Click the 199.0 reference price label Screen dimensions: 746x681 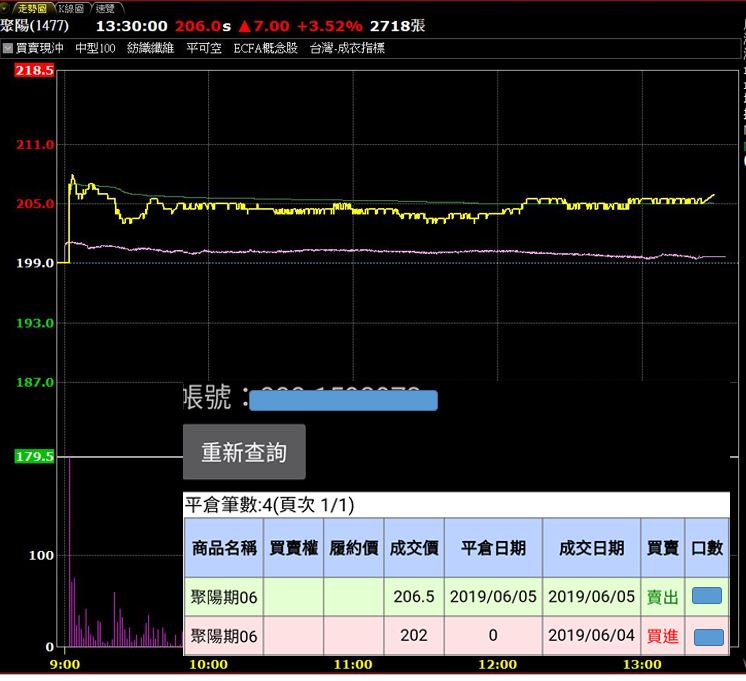(x=35, y=263)
